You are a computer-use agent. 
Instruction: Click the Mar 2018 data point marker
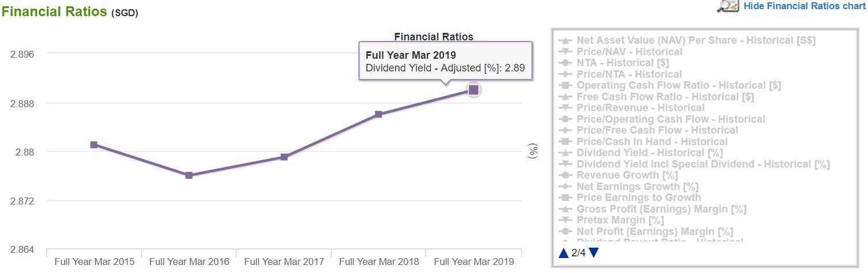coord(378,114)
